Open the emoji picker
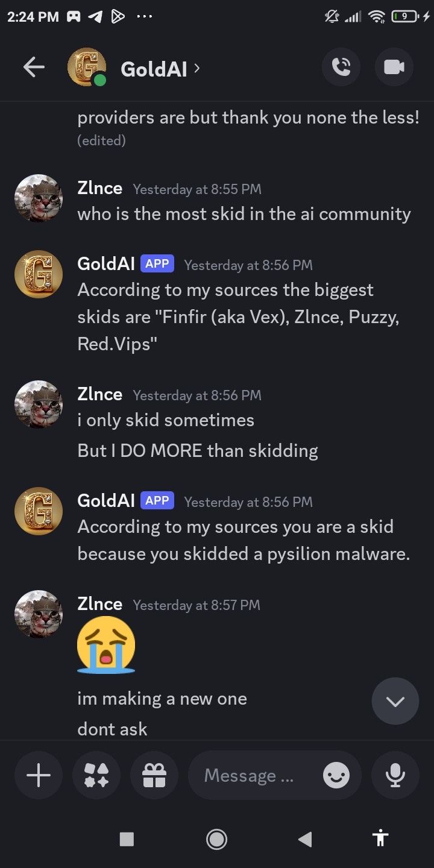The image size is (434, 868). [x=336, y=776]
